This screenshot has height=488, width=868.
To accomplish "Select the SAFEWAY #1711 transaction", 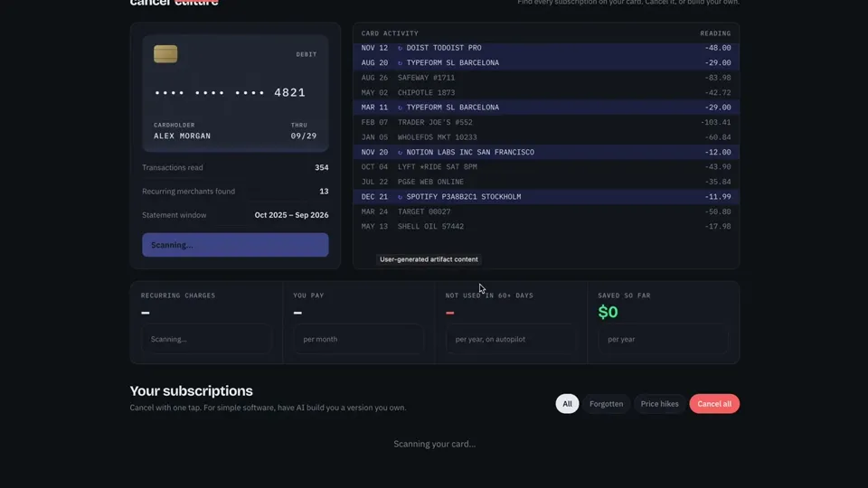I will (546, 78).
